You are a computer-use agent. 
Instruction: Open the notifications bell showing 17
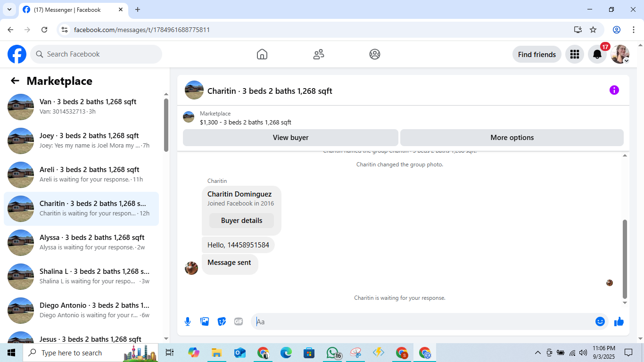click(597, 54)
